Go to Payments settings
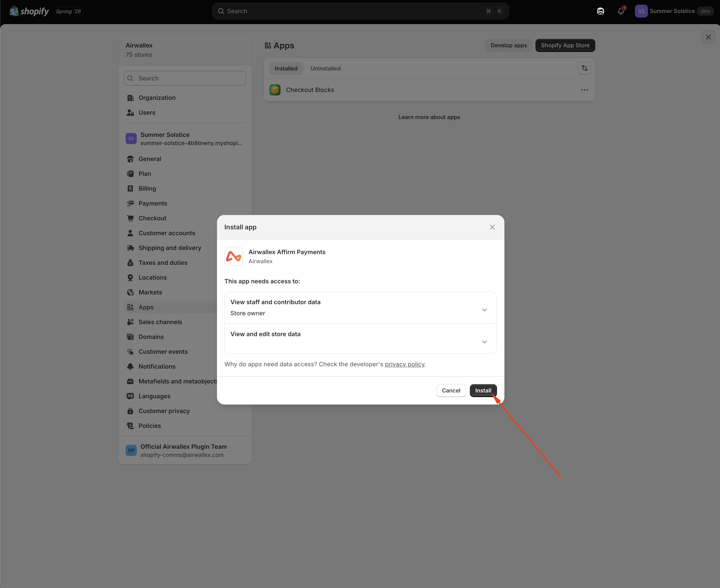This screenshot has height=588, width=720. point(185,204)
